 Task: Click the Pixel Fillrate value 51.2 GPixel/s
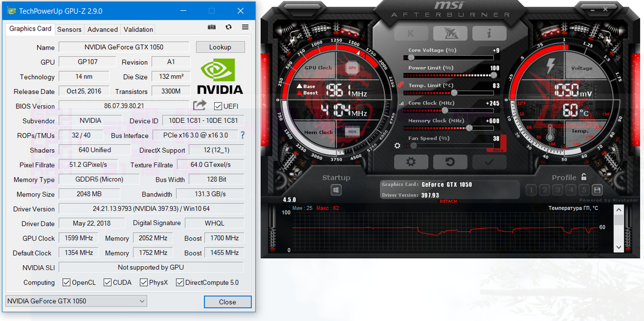point(89,164)
